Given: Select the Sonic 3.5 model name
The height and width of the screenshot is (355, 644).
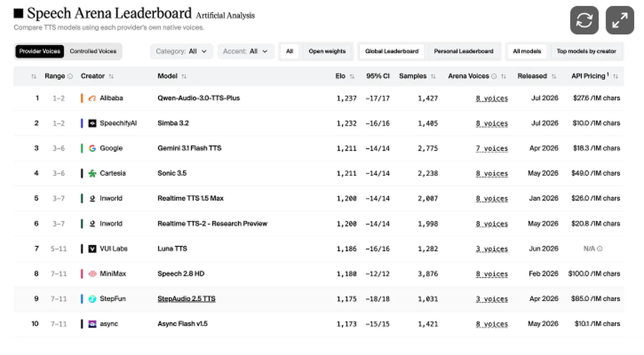Looking at the screenshot, I should (172, 173).
